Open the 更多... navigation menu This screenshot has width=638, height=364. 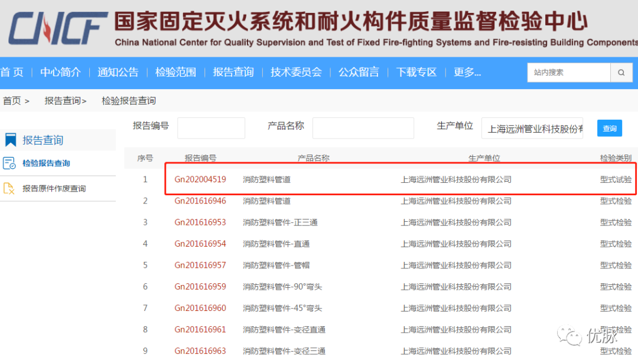pyautogui.click(x=467, y=72)
